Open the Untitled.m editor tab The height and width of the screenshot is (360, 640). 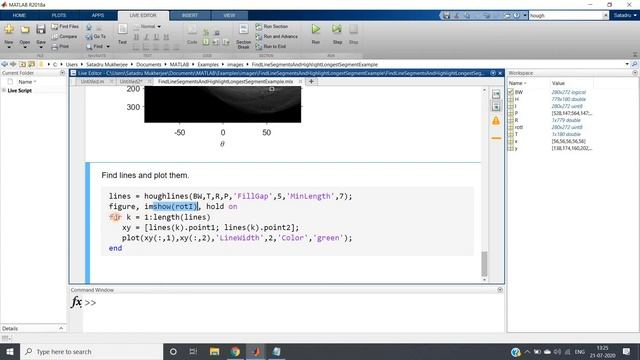(92, 82)
